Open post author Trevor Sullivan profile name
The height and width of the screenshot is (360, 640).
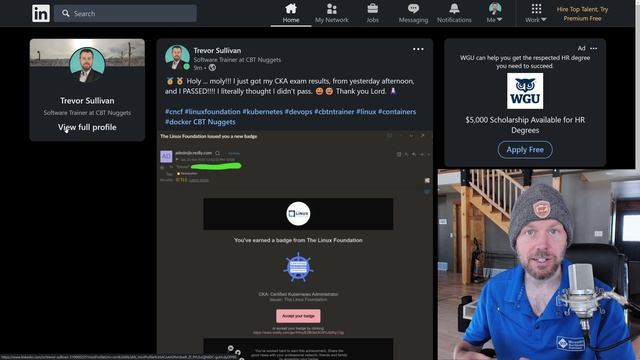point(217,50)
